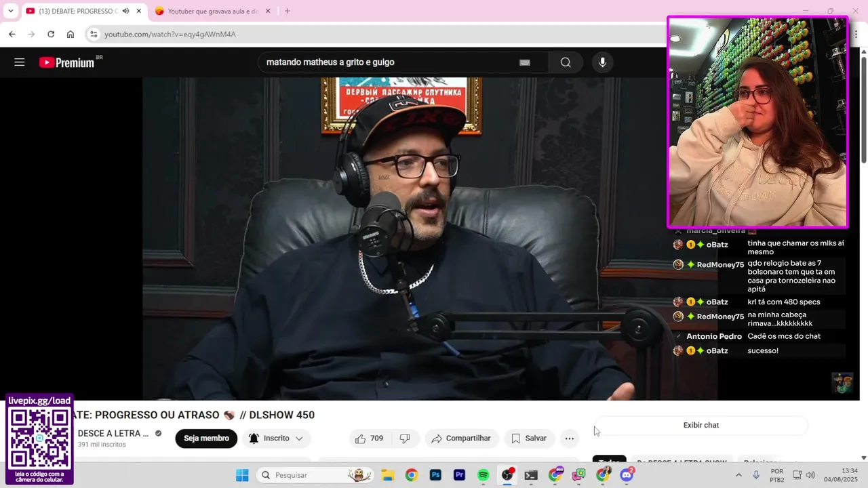
Task: Open File Explorer from taskbar
Action: coord(387,475)
